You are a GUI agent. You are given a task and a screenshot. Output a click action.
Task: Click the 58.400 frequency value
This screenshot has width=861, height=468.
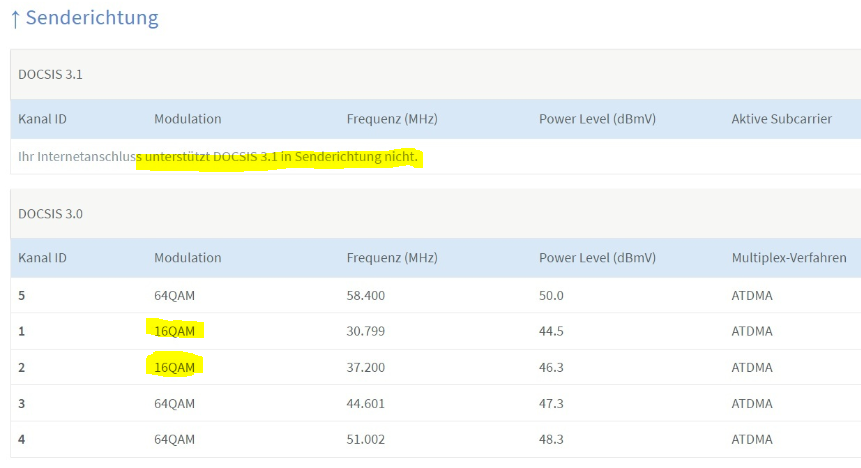(366, 295)
